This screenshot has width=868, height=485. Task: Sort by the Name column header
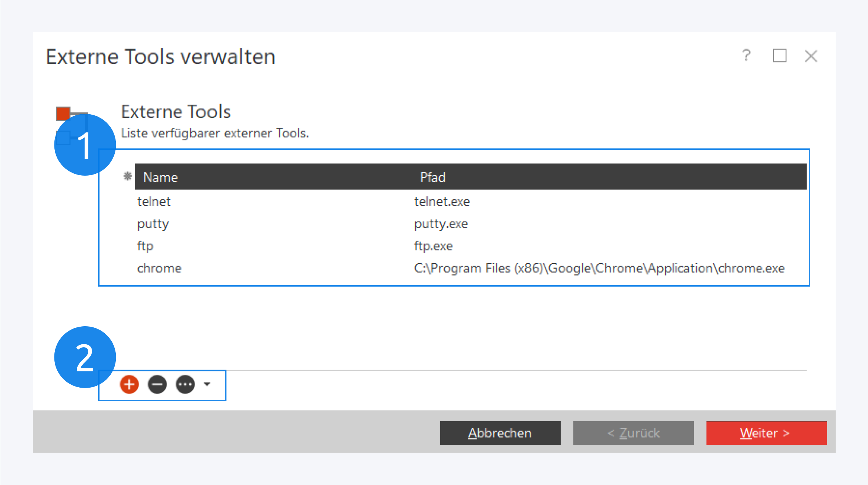[160, 177]
